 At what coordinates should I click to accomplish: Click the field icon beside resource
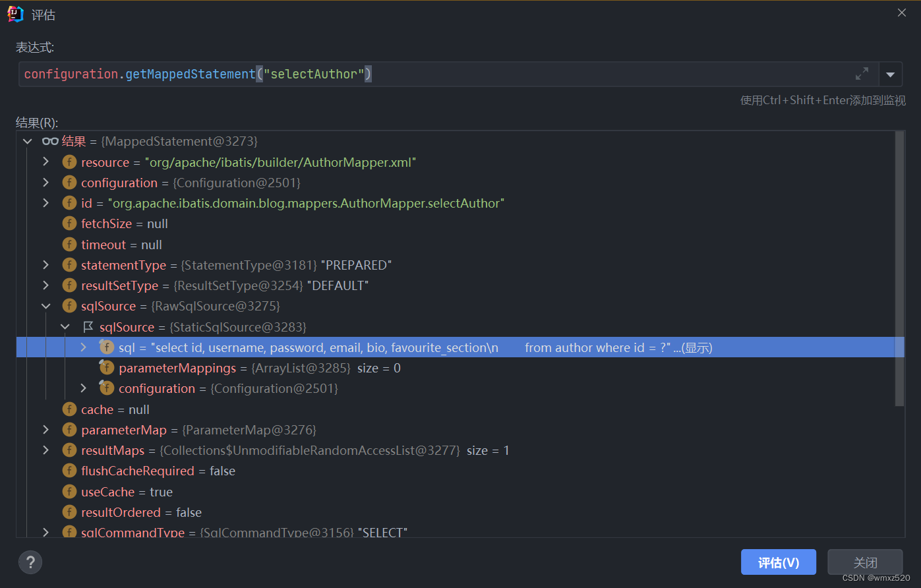coord(69,162)
